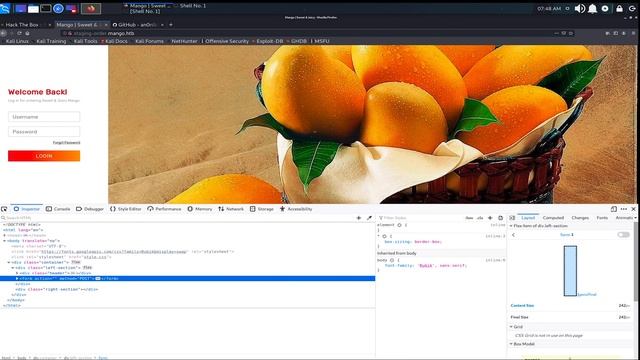Click the Console tab icon
Image resolution: width=640 pixels, height=360 pixels.
(x=49, y=209)
